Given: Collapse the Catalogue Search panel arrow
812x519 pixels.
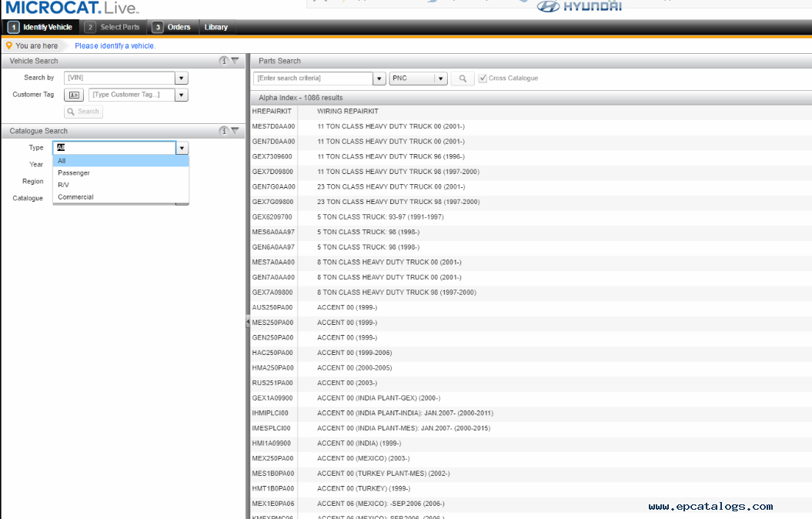Looking at the screenshot, I should 235,131.
